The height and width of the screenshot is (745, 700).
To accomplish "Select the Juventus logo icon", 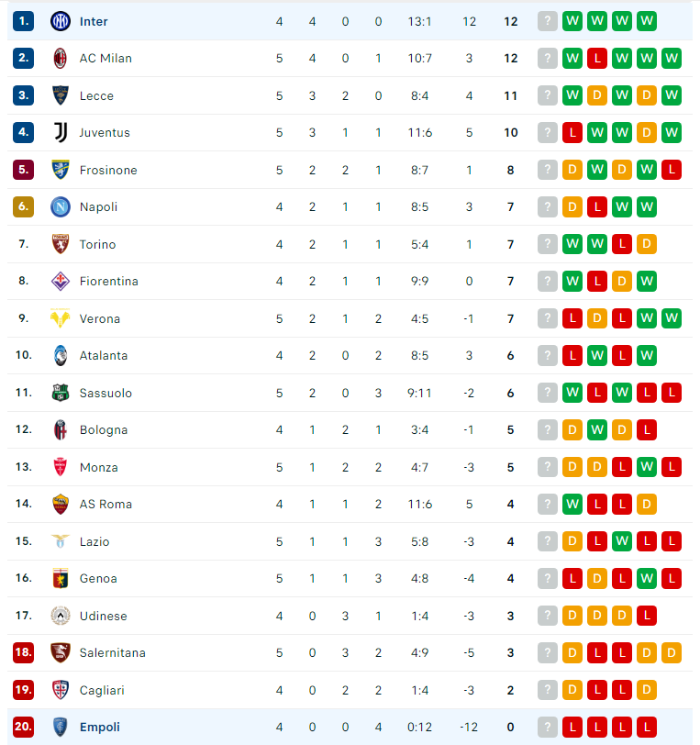I will (x=61, y=132).
